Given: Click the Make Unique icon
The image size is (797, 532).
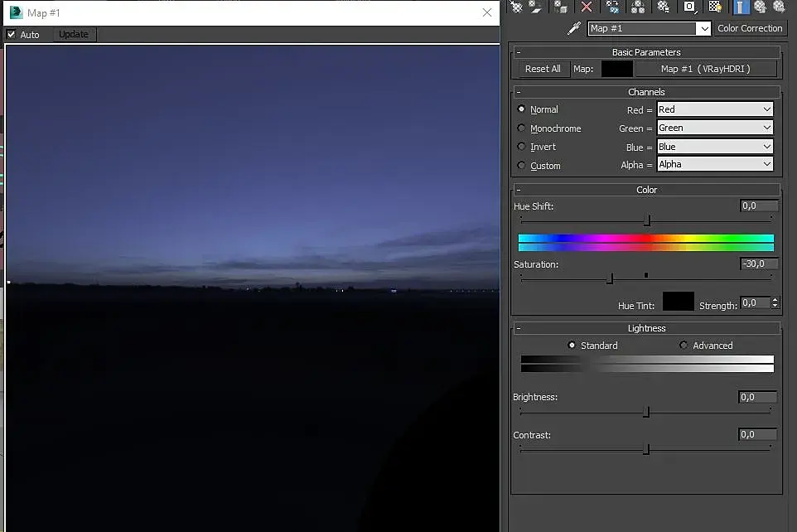Looking at the screenshot, I should tap(637, 7).
